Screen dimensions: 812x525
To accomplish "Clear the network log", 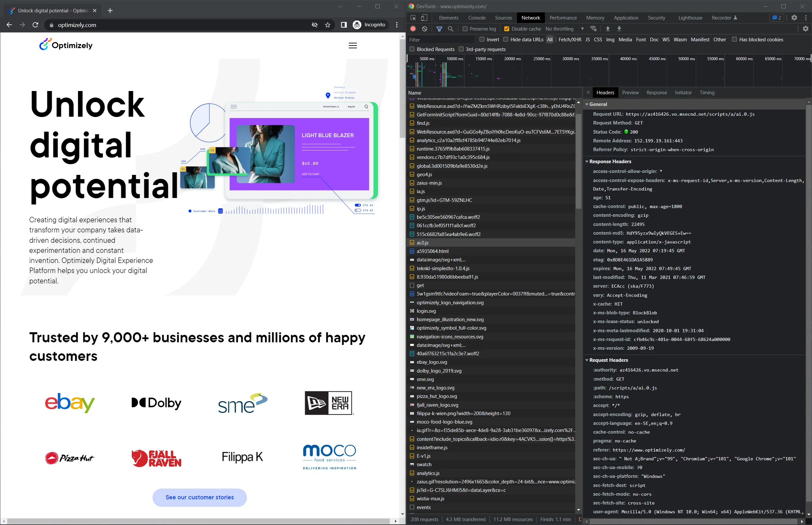I will pyautogui.click(x=425, y=29).
